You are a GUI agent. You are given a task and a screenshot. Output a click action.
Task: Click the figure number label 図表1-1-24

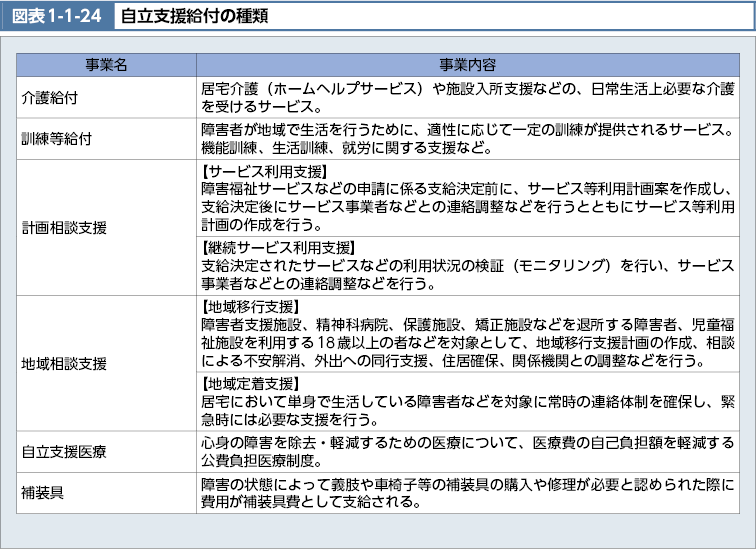point(56,15)
